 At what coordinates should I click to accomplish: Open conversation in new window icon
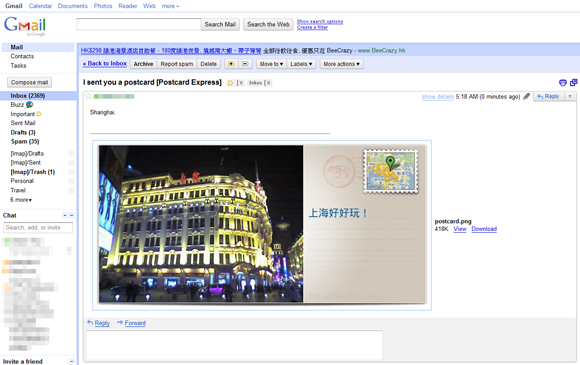(x=573, y=82)
